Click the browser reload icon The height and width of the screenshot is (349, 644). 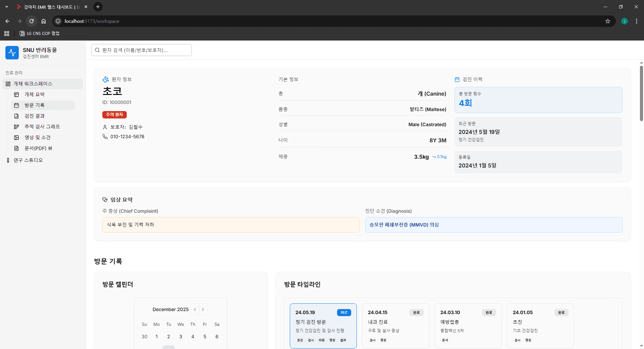tap(32, 21)
